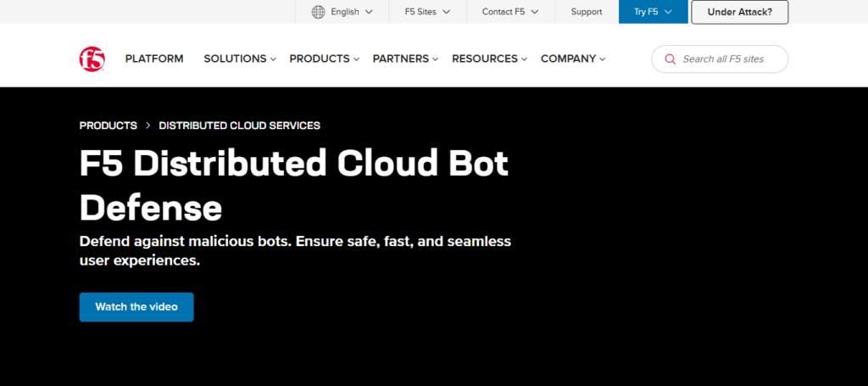The width and height of the screenshot is (868, 386).
Task: Expand the F5 Sites dropdown
Action: pyautogui.click(x=427, y=12)
